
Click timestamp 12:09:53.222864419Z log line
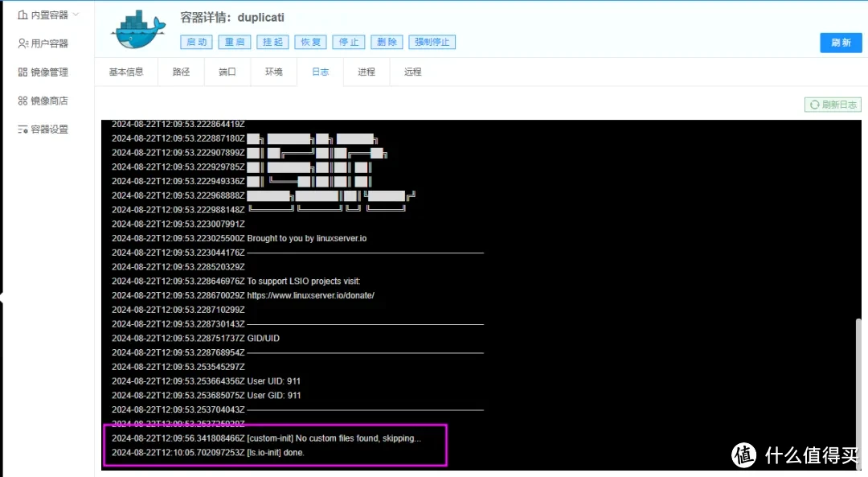178,124
